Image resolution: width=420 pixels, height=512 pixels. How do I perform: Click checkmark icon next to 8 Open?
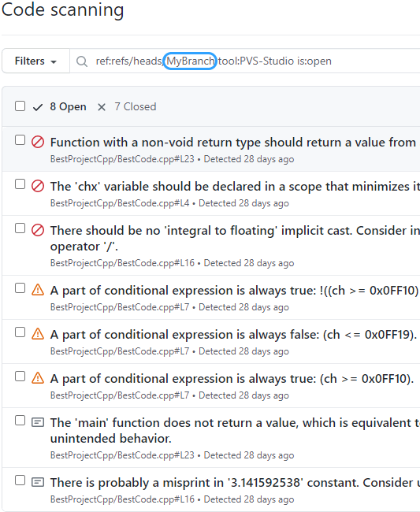(x=38, y=107)
